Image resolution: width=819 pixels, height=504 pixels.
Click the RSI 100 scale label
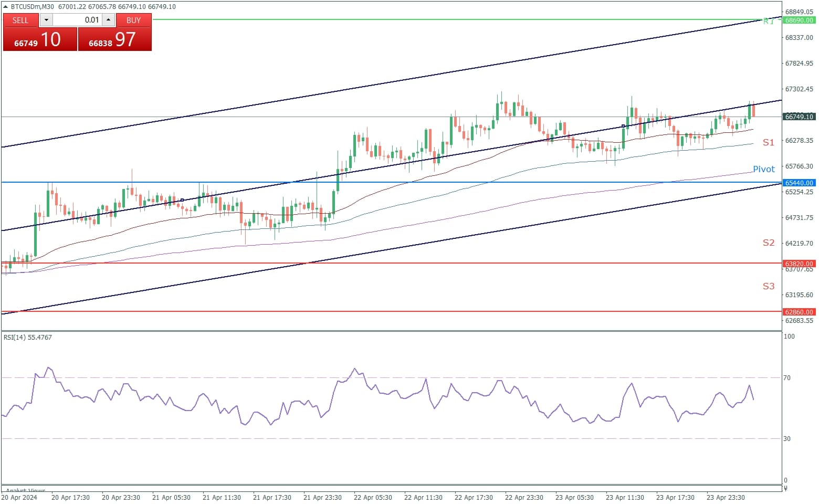pos(789,336)
